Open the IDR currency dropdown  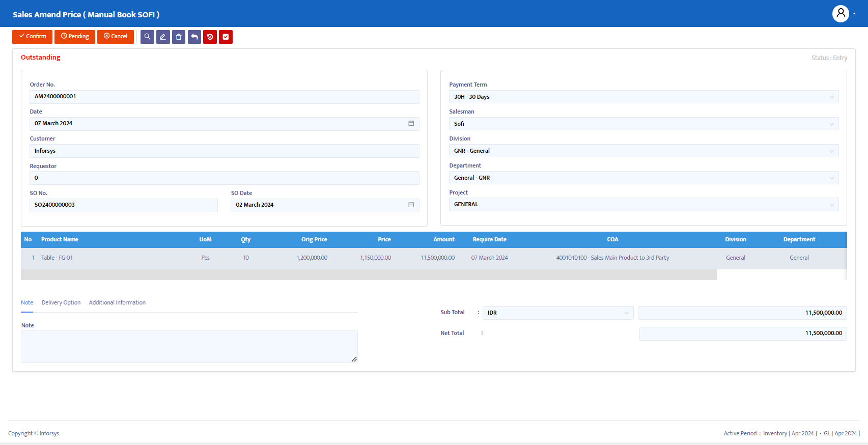(x=558, y=313)
